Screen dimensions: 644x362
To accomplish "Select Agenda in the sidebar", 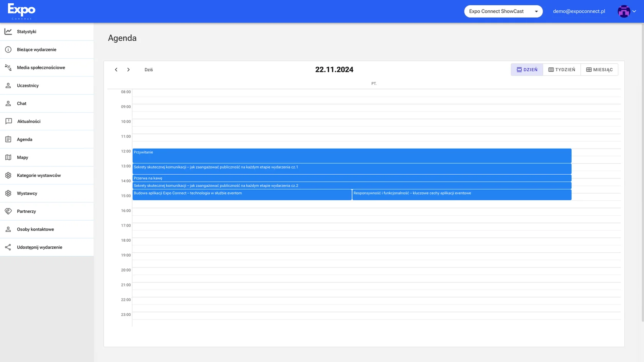I will 47,139.
